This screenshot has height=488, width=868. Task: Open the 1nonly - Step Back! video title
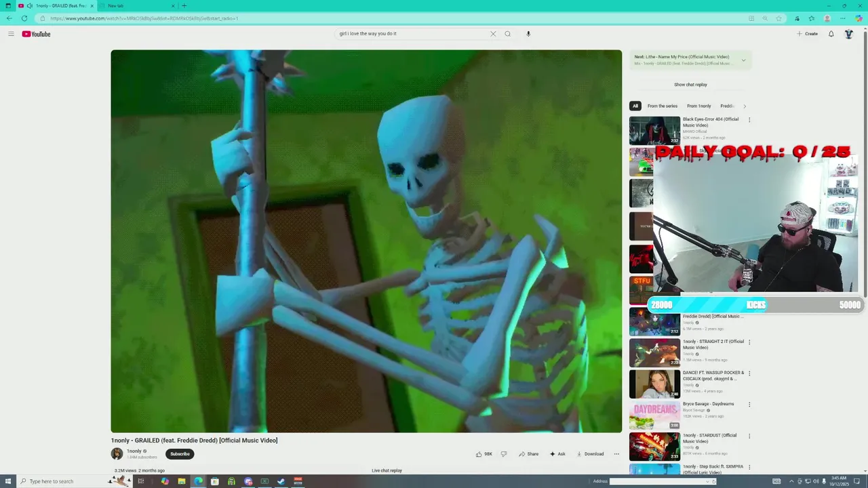pos(713,469)
